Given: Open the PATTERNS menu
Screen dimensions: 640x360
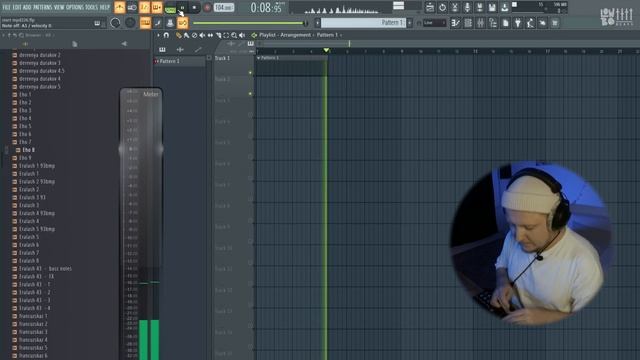Looking at the screenshot, I should (x=42, y=7).
